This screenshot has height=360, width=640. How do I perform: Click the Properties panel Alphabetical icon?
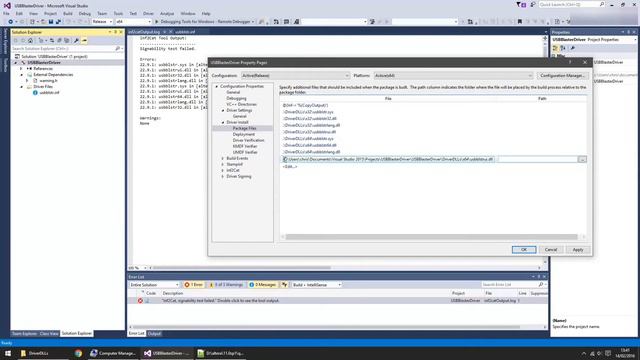pyautogui.click(x=563, y=48)
